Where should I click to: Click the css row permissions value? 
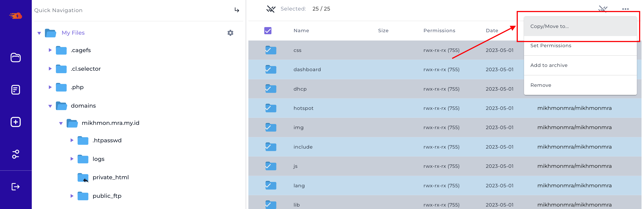tap(441, 50)
